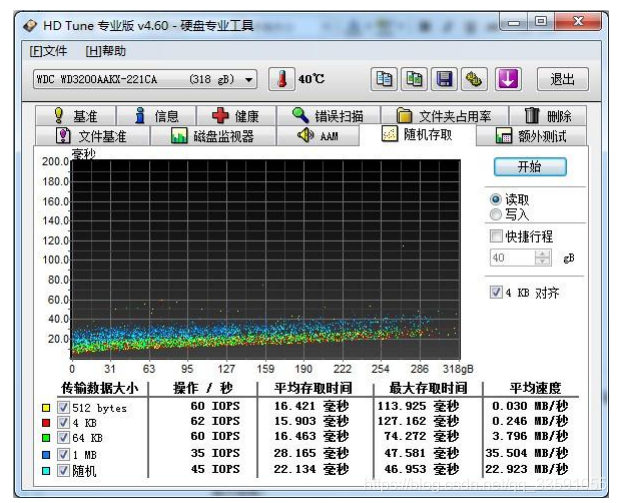Click the short stroke gB value field

tap(512, 258)
